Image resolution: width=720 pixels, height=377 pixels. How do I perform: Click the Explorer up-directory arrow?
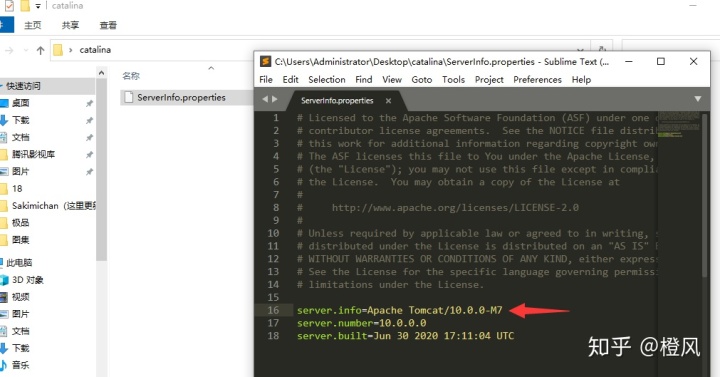(x=40, y=50)
